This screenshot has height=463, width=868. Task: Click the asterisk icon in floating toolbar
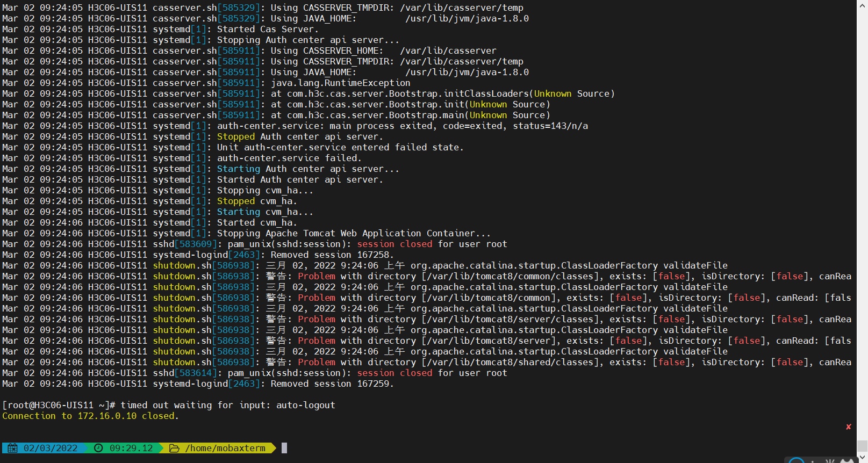click(830, 460)
